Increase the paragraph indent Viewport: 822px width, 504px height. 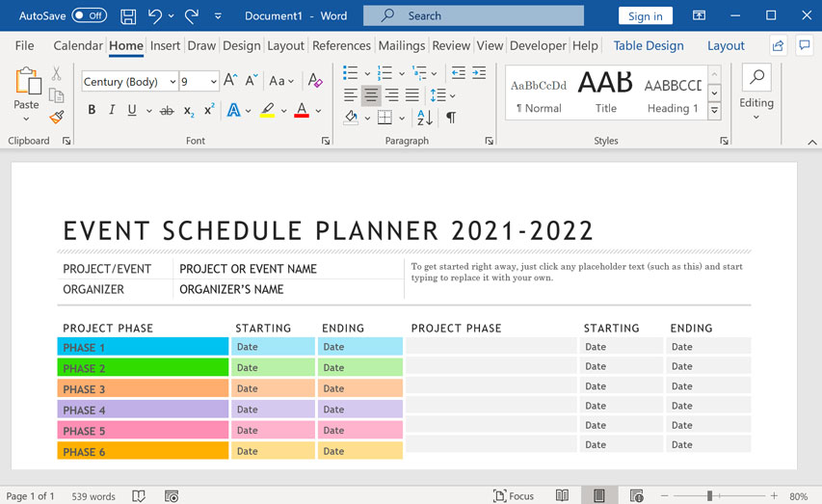click(x=479, y=73)
